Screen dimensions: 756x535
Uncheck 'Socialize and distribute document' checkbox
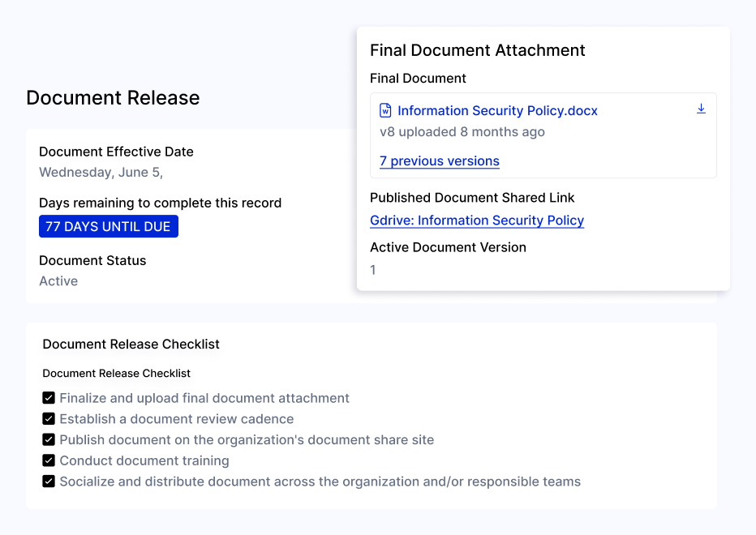point(49,482)
